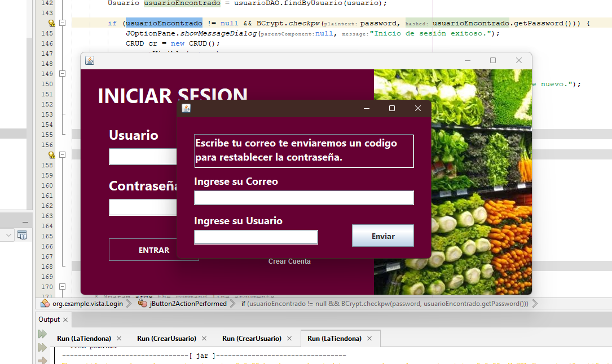Click the locked method icon before jButton2ActionPerformed
612x364 pixels.
coord(143,303)
